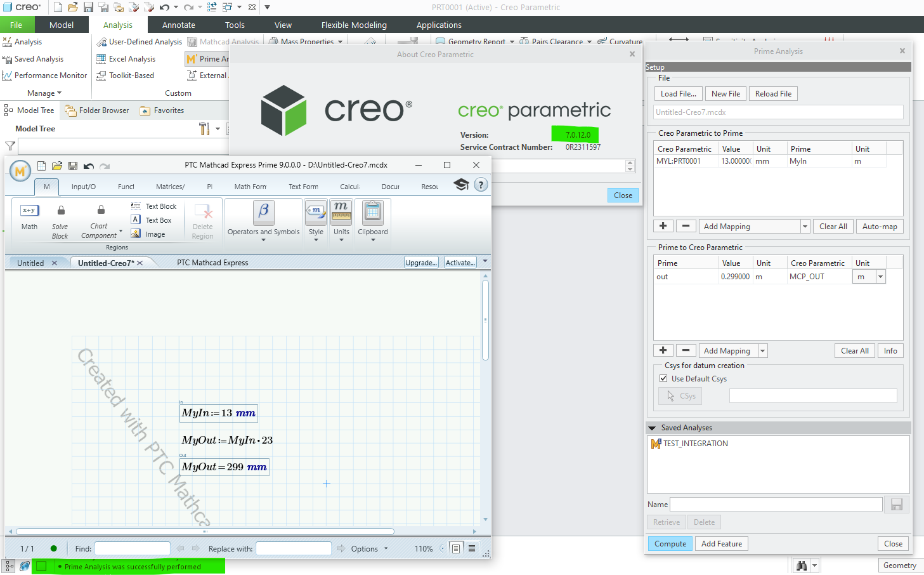Click the Mathcad zoom slider control
This screenshot has height=575, width=924.
coord(443,549)
